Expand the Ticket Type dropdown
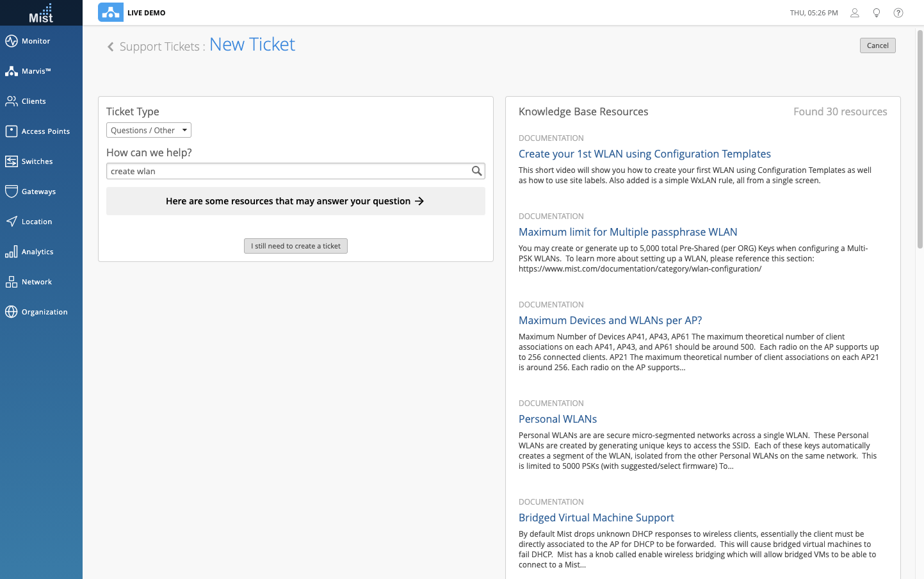This screenshot has height=579, width=924. (149, 130)
